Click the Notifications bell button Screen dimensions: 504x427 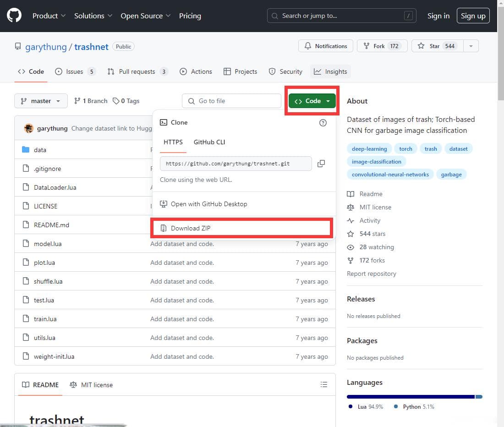point(326,46)
